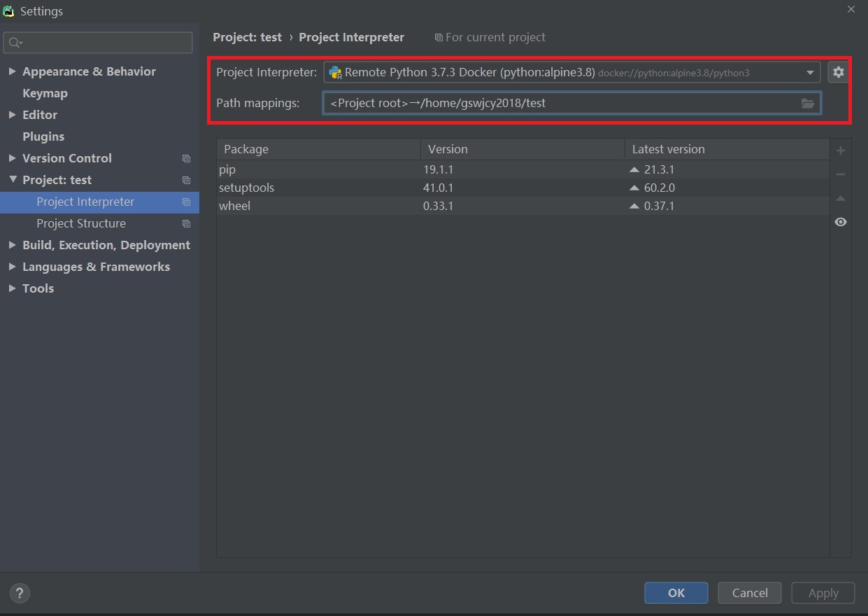The width and height of the screenshot is (868, 616).
Task: Click the Python interpreter icon in dropdown
Action: tap(335, 72)
